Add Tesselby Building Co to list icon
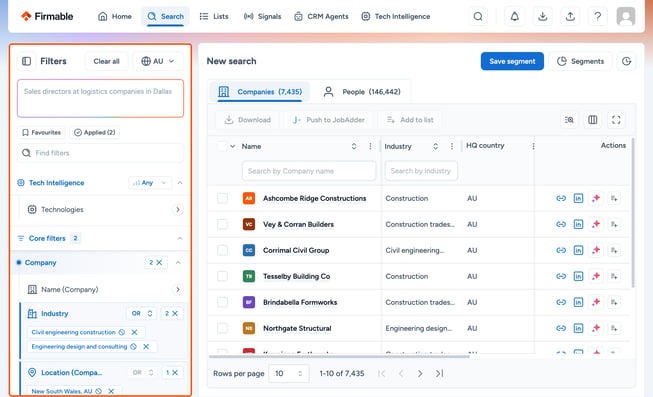Image resolution: width=653 pixels, height=397 pixels. (614, 276)
